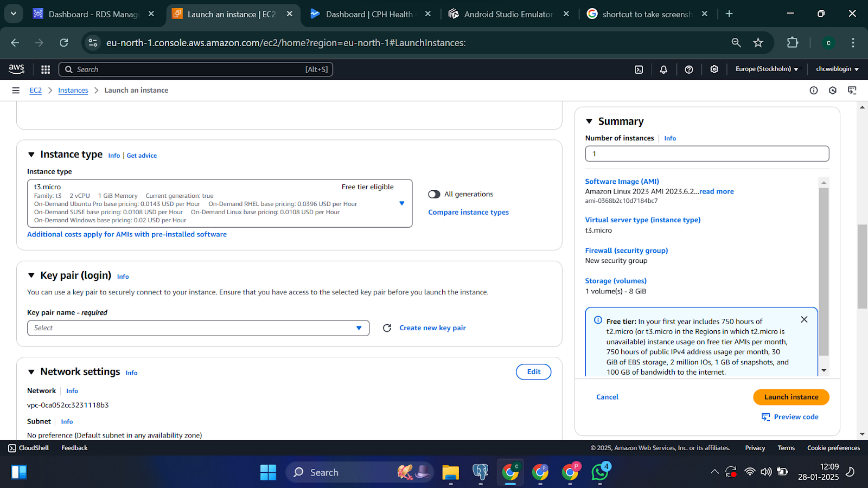
Task: Open the help question-mark menu
Action: click(689, 69)
